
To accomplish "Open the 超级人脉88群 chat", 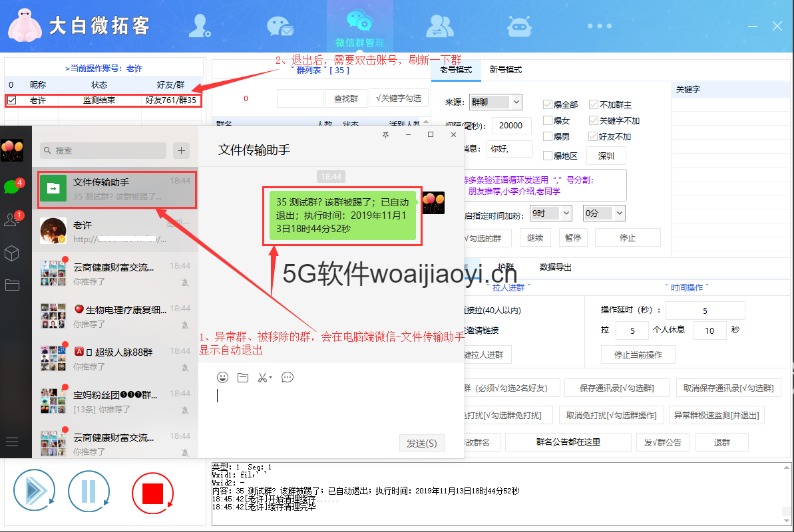I will pyautogui.click(x=115, y=358).
